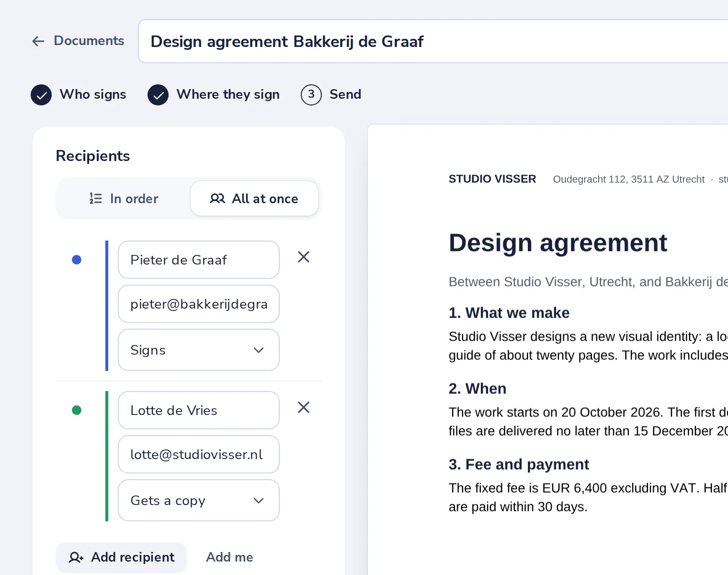Click Add recipient button
The width and height of the screenshot is (728, 575).
[x=121, y=557]
